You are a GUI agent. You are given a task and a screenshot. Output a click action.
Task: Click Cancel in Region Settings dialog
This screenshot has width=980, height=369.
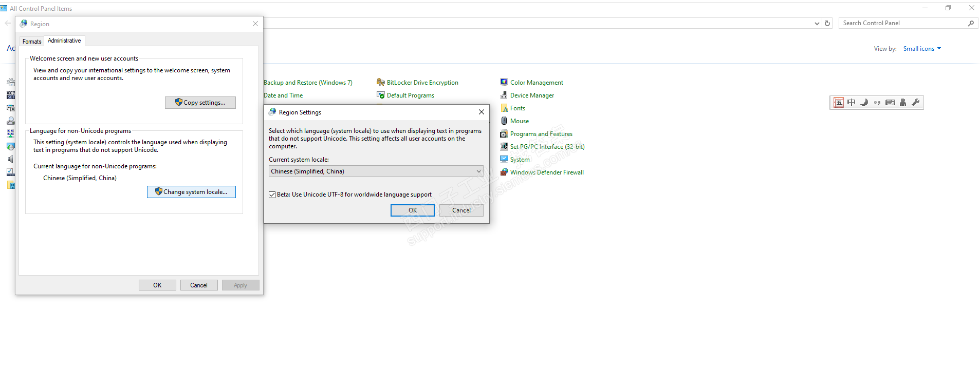(461, 210)
